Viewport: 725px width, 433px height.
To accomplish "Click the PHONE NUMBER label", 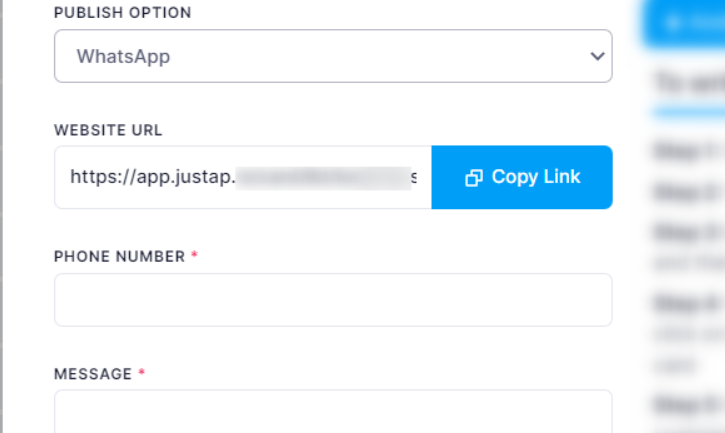I will 119,257.
